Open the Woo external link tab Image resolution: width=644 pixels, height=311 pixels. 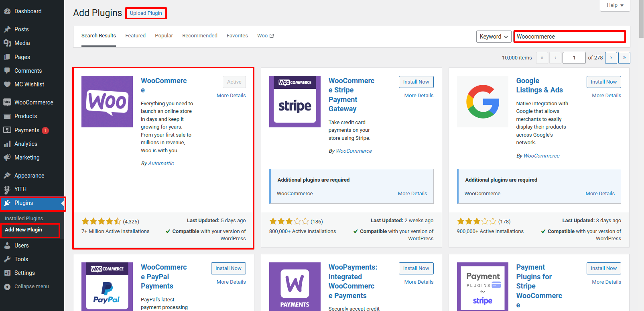[265, 36]
